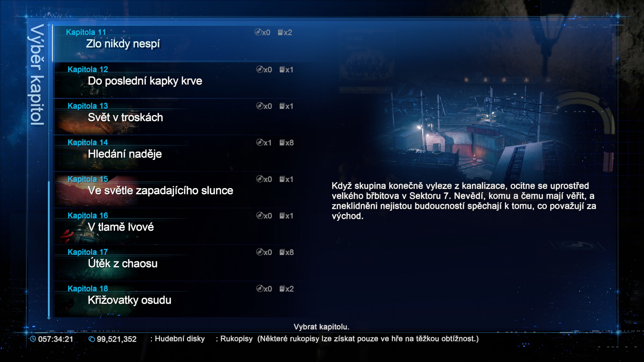
Task: Click the chapter list scrollbar
Action: click(x=49, y=171)
